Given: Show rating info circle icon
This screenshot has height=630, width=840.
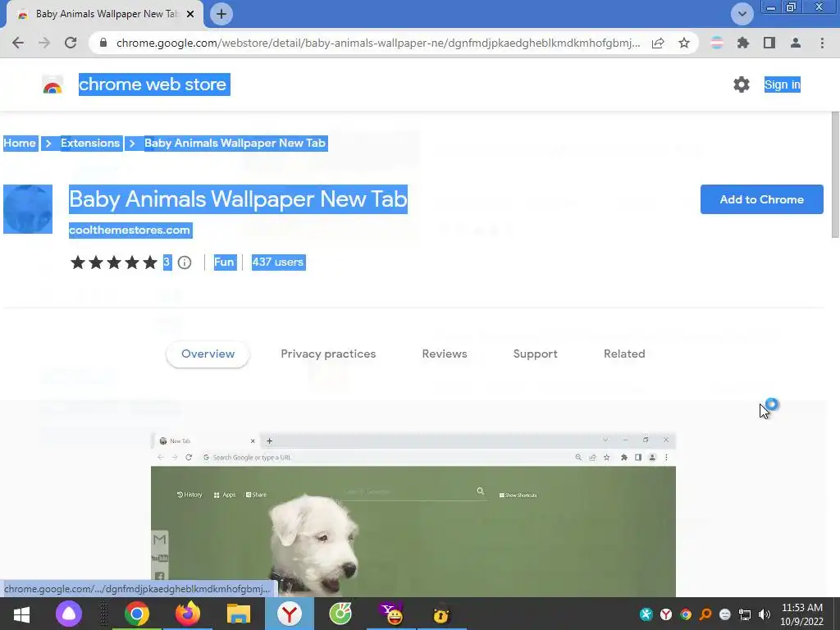Looking at the screenshot, I should pyautogui.click(x=185, y=262).
